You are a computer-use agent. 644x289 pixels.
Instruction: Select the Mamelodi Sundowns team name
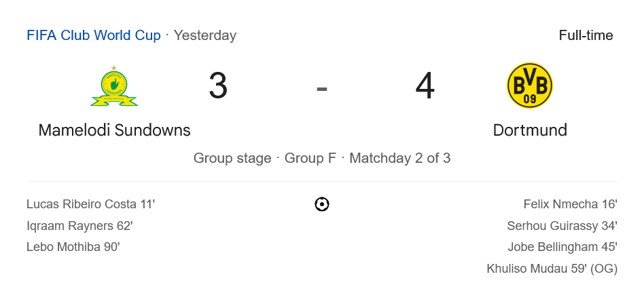coord(114,130)
